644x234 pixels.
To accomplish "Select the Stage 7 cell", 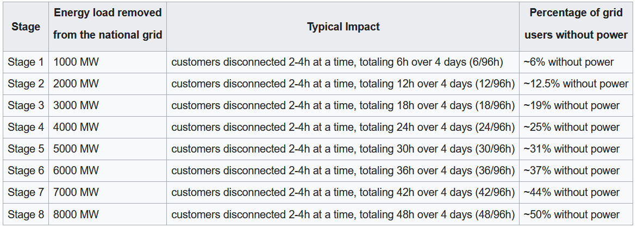I will click(26, 193).
